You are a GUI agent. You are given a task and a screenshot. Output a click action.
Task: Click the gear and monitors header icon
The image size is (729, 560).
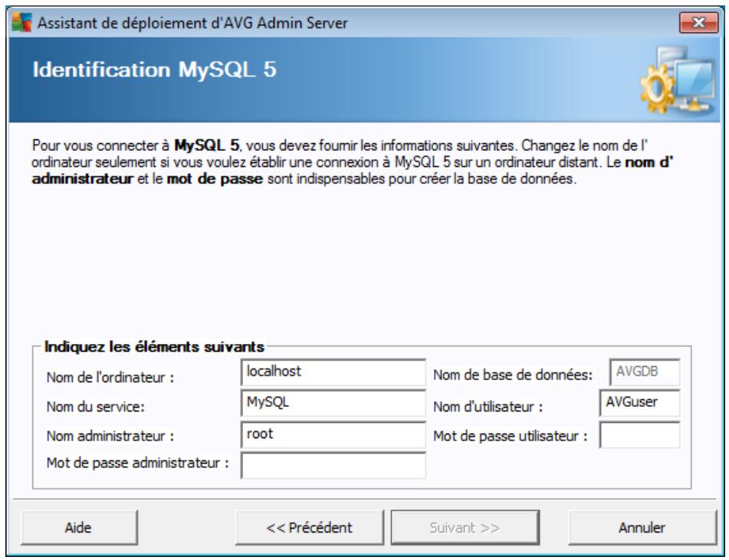pos(678,80)
